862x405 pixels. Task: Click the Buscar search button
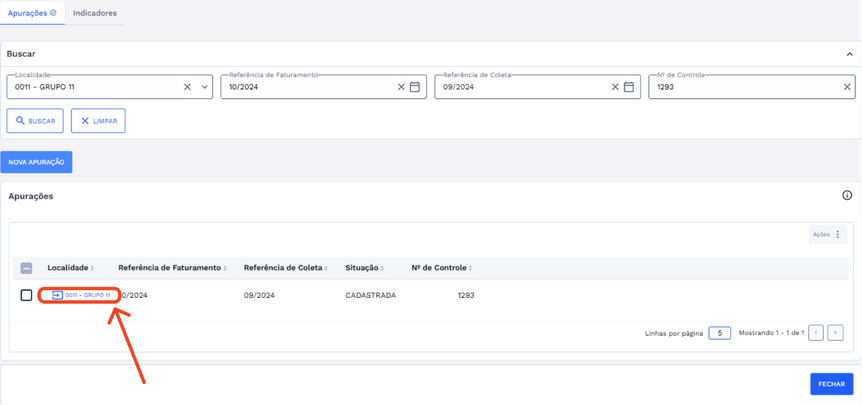point(35,121)
